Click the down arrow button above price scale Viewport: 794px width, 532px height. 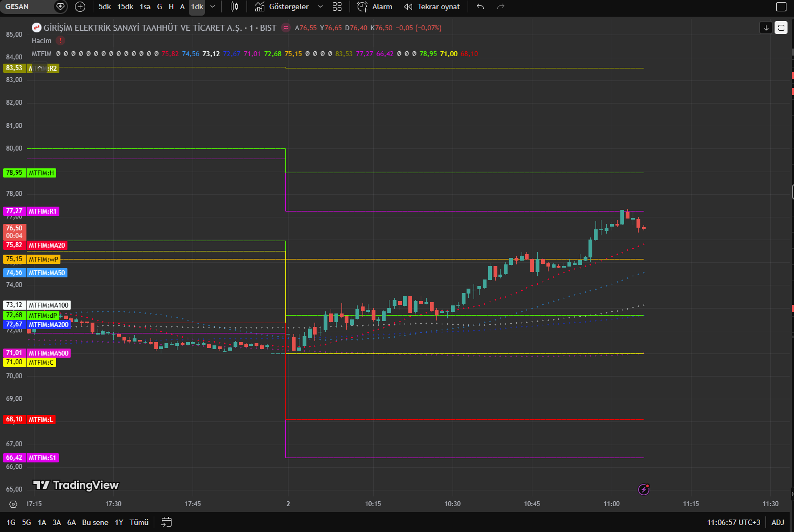766,28
